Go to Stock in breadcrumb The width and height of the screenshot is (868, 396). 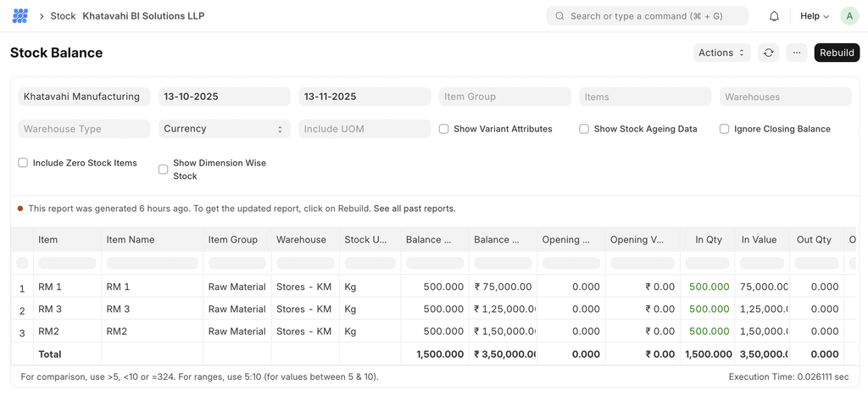[x=63, y=16]
